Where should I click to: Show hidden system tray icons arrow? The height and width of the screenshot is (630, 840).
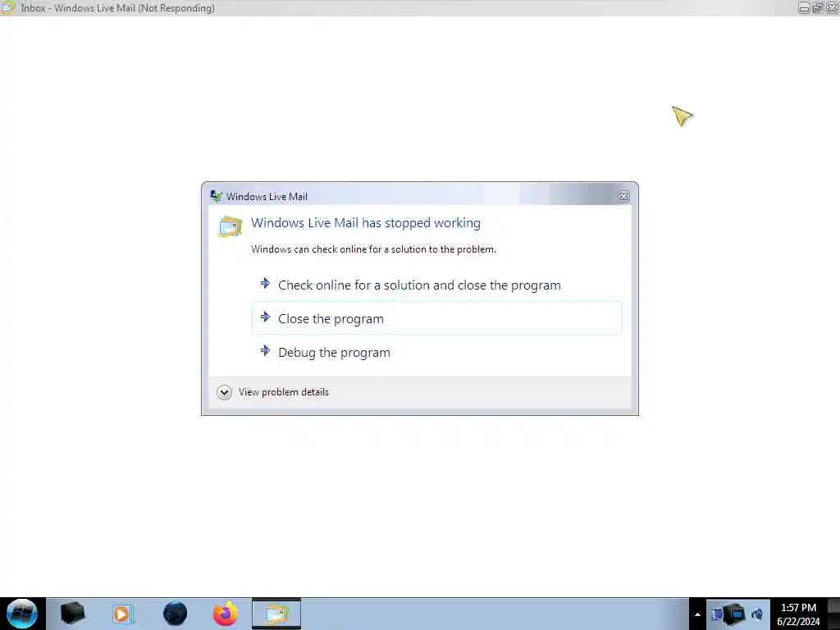coord(697,614)
